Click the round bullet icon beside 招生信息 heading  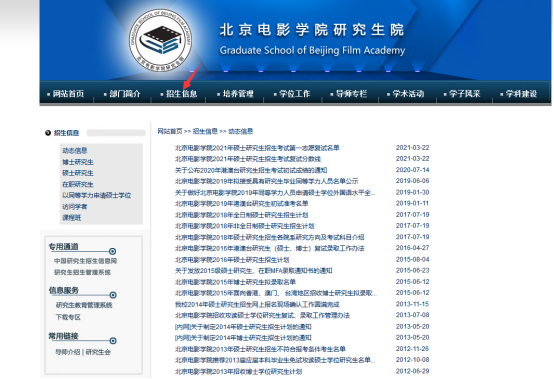(48, 133)
